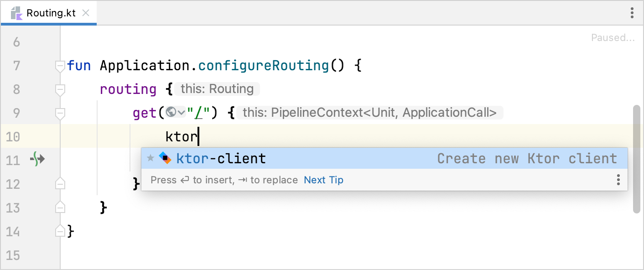Collapse the get handler on line 9
644x270 pixels.
click(59, 113)
